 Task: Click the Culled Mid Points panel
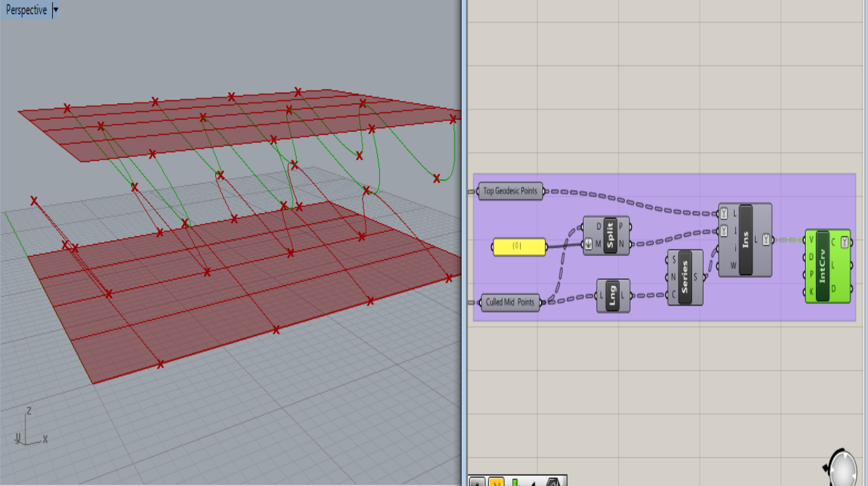[x=511, y=302]
